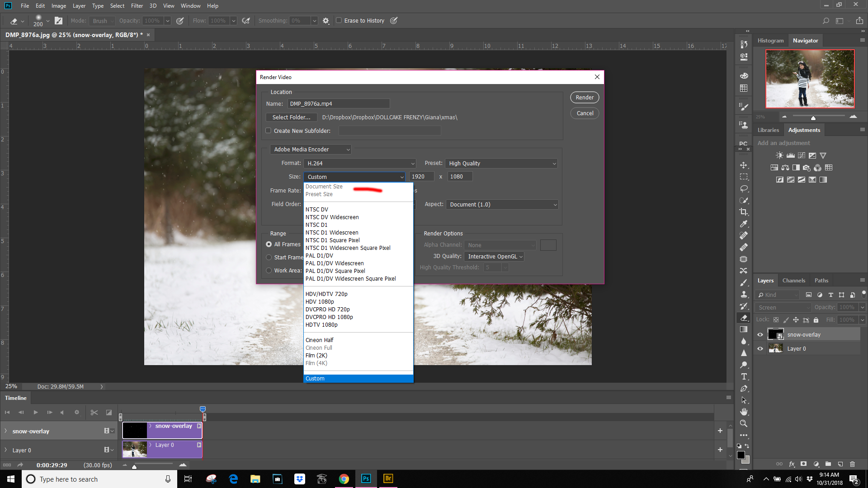This screenshot has height=488, width=868.
Task: Open the Edit menu
Action: pyautogui.click(x=40, y=5)
